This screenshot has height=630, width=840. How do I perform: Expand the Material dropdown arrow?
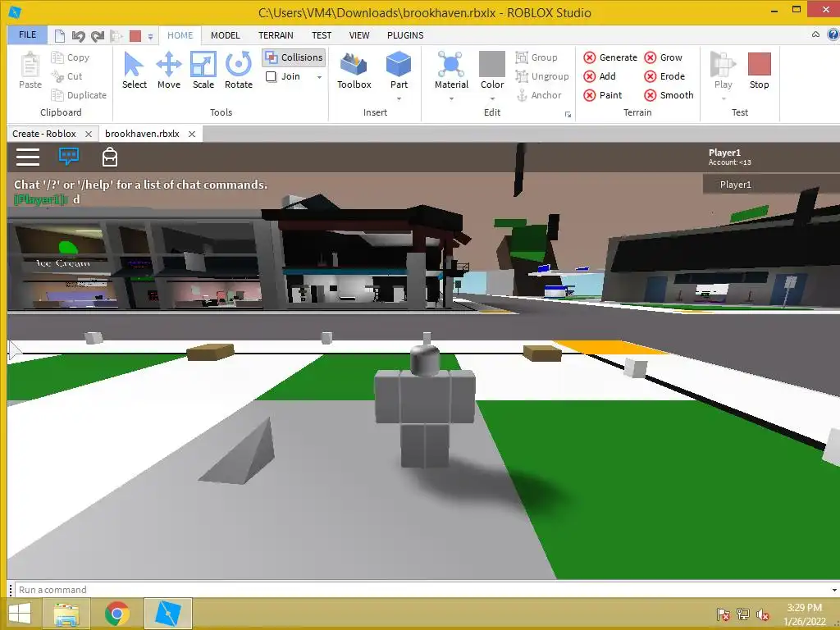point(451,98)
